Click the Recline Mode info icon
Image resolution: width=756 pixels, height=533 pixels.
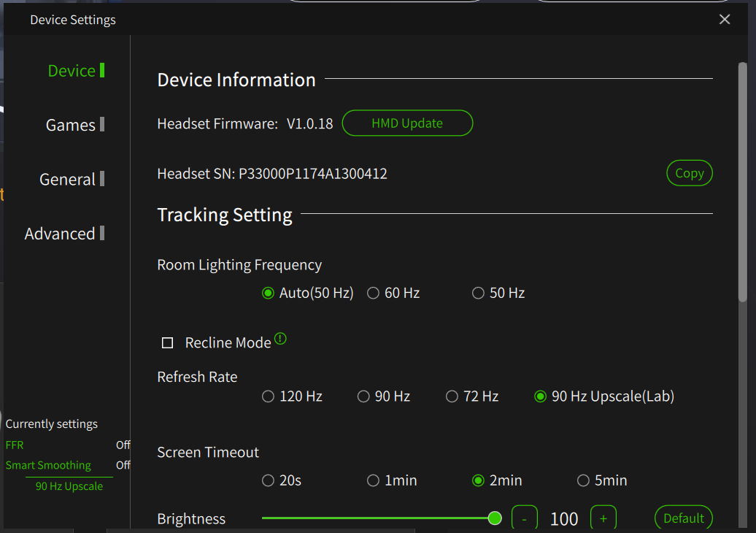click(x=280, y=339)
